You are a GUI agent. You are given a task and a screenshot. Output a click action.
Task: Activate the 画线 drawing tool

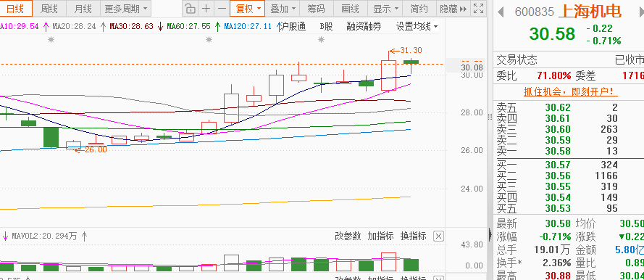(350, 9)
